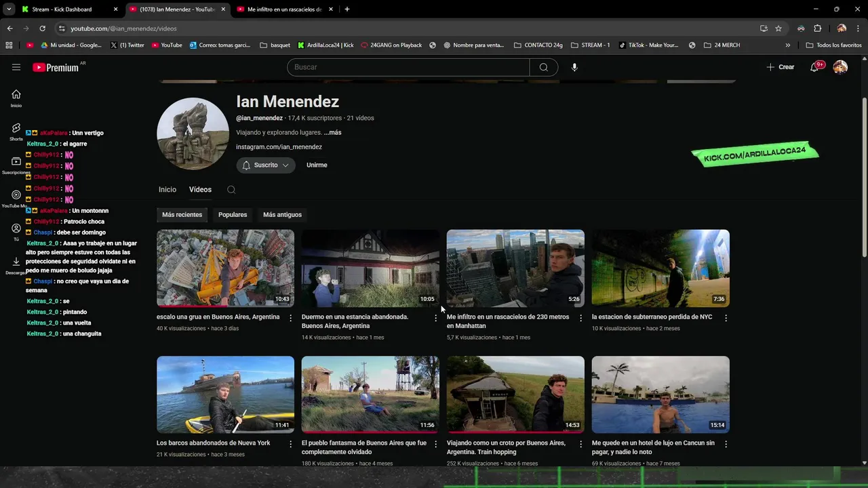
Task: Open the (1) Twitter bookmark
Action: tap(127, 45)
